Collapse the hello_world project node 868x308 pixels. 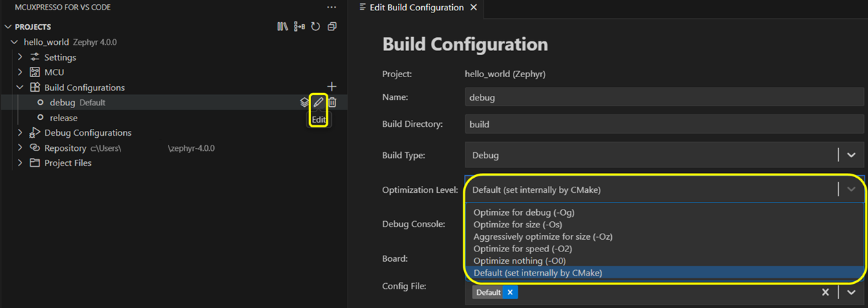14,42
